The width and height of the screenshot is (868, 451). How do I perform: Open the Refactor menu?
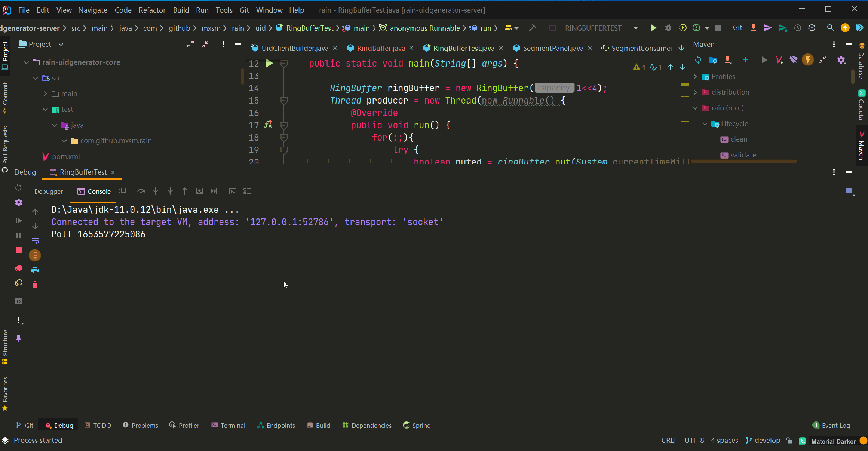(x=152, y=10)
